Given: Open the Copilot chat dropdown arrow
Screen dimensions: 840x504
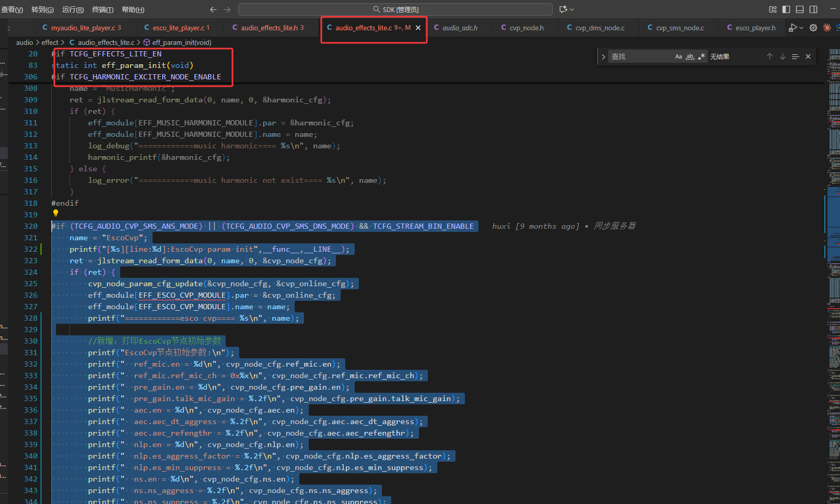Looking at the screenshot, I should 571,9.
